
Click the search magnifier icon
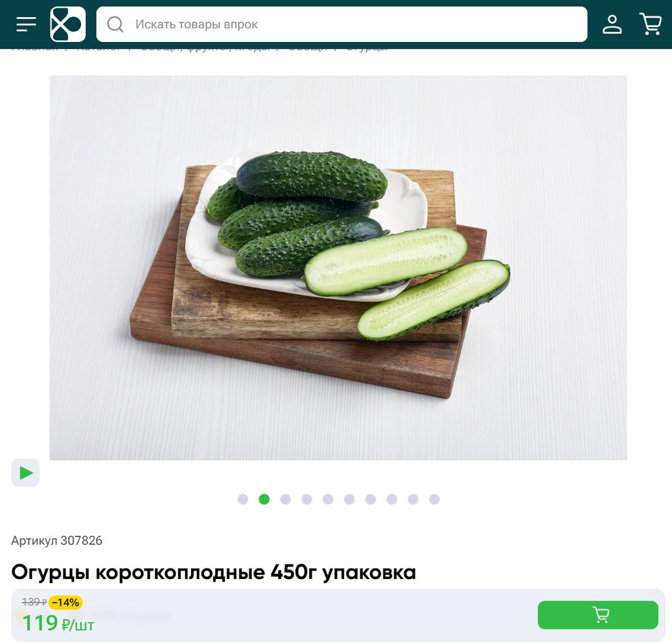(115, 24)
